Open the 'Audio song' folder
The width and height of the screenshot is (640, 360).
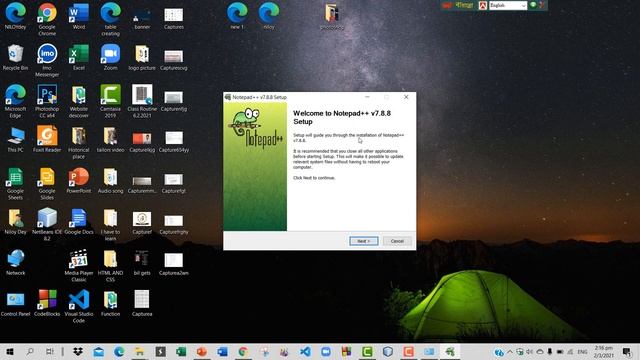[x=110, y=180]
